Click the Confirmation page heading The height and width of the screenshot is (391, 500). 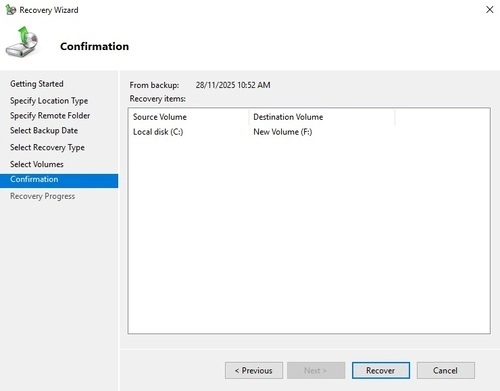pos(94,46)
